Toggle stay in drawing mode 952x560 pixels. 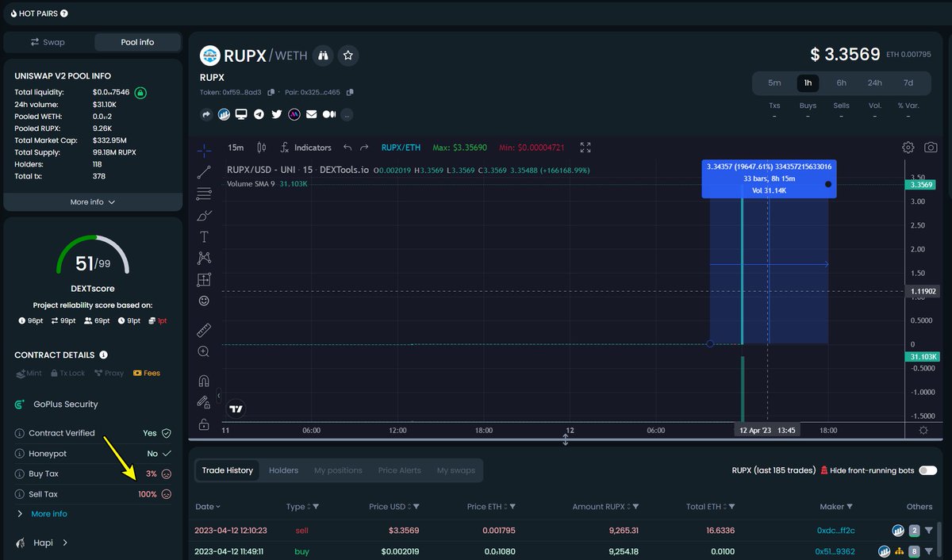(204, 402)
